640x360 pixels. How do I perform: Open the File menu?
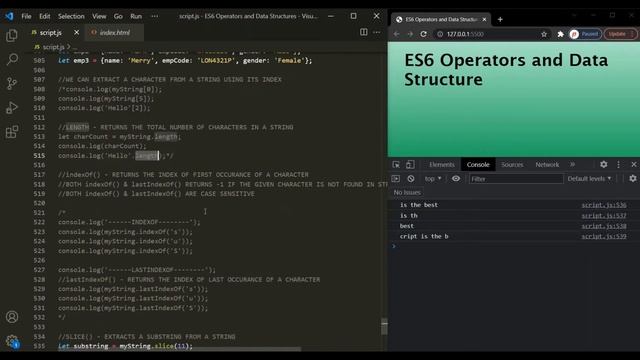coord(27,16)
